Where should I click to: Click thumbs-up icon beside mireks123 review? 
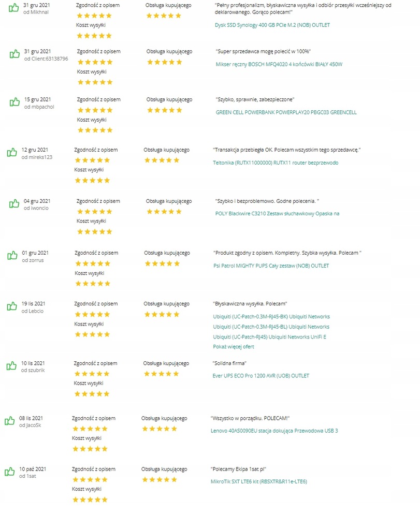point(12,153)
